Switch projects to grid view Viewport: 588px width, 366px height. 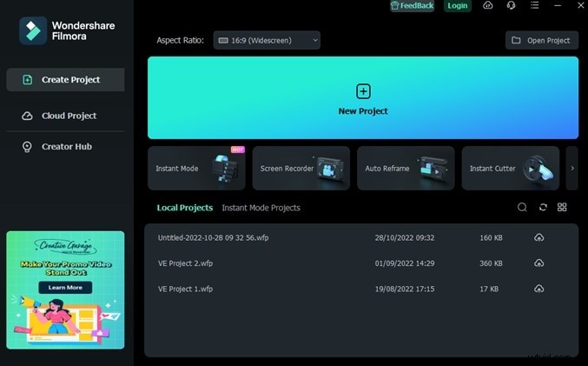pyautogui.click(x=562, y=208)
